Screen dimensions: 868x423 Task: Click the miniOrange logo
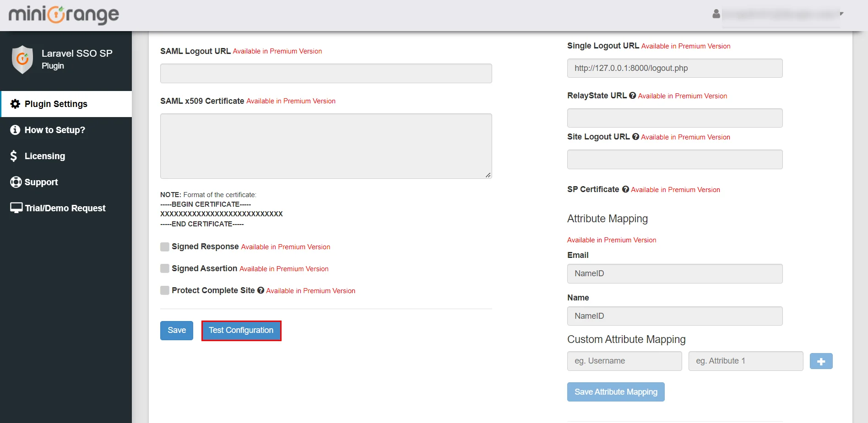(x=64, y=15)
